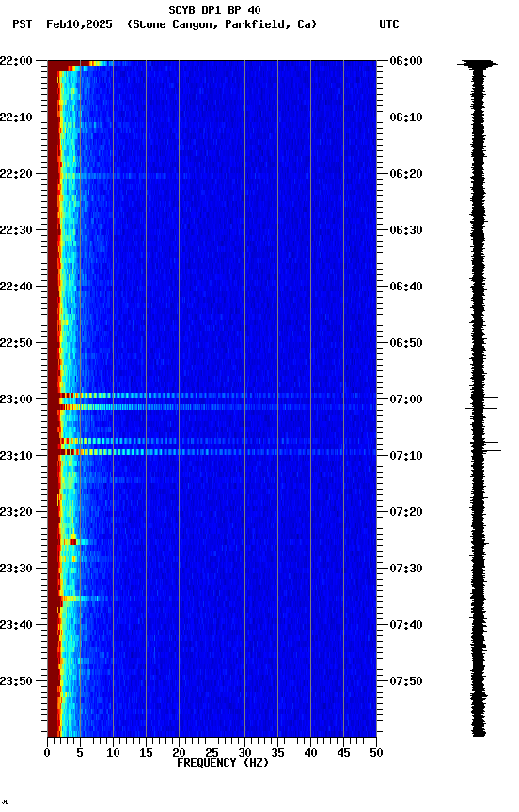Click the 07:00 UTC time label

pyautogui.click(x=406, y=399)
